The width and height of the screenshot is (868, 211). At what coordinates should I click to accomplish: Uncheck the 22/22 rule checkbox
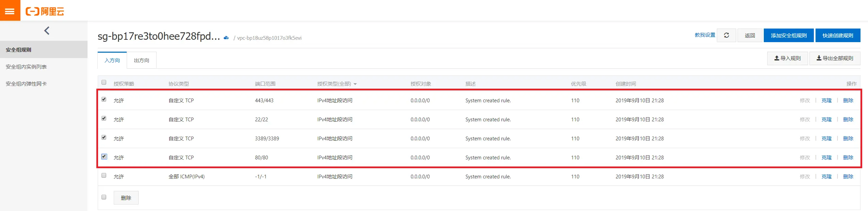point(104,118)
